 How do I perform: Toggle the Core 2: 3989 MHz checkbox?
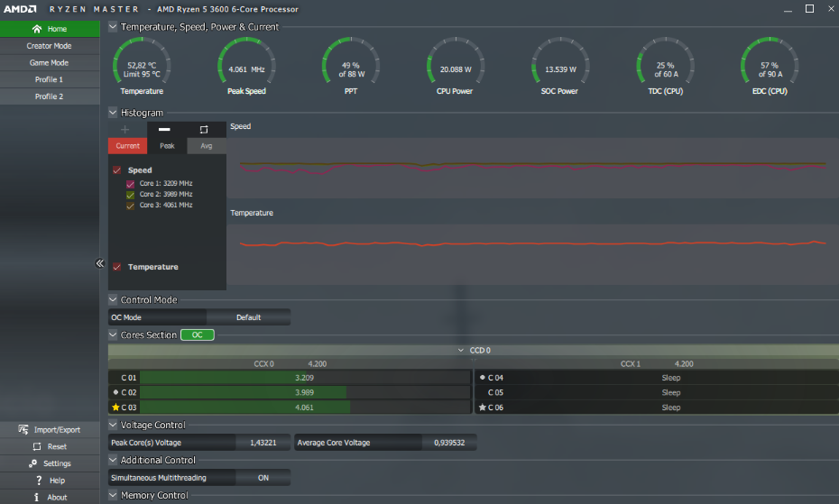(x=130, y=194)
